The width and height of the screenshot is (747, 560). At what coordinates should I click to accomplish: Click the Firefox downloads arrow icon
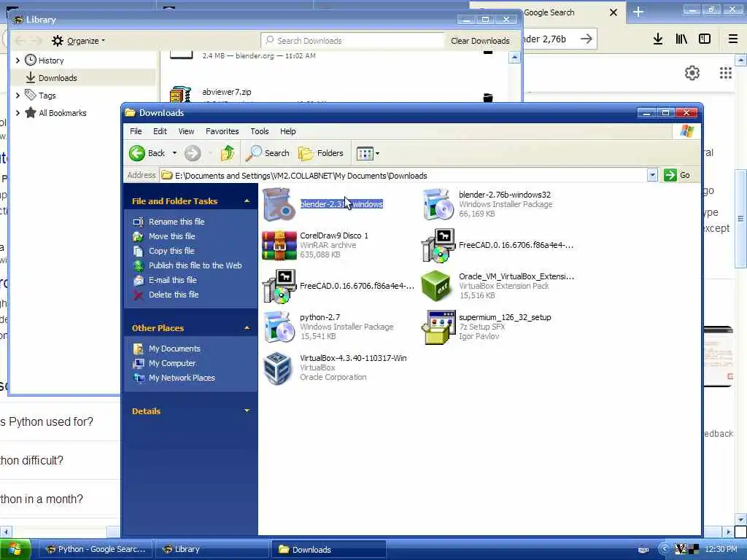(658, 39)
